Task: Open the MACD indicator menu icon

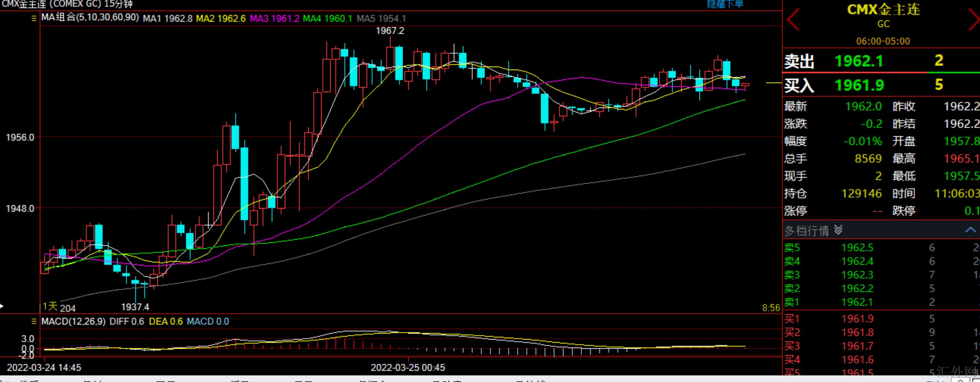Action: [34, 321]
